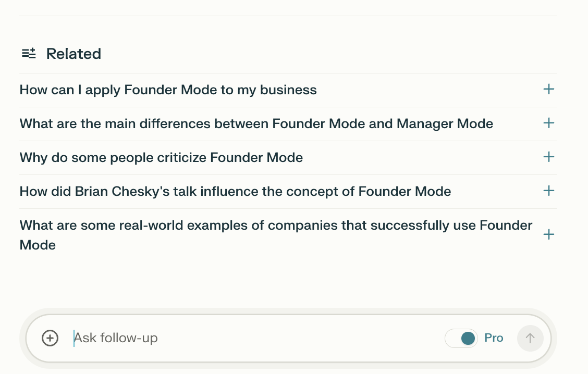Click the plus icon beside the Manager Mode question

(548, 123)
